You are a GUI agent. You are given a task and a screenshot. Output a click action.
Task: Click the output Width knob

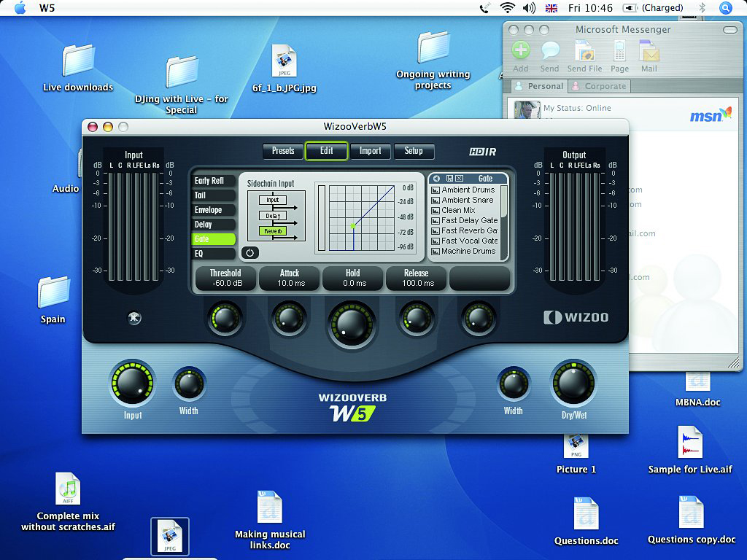pyautogui.click(x=514, y=384)
